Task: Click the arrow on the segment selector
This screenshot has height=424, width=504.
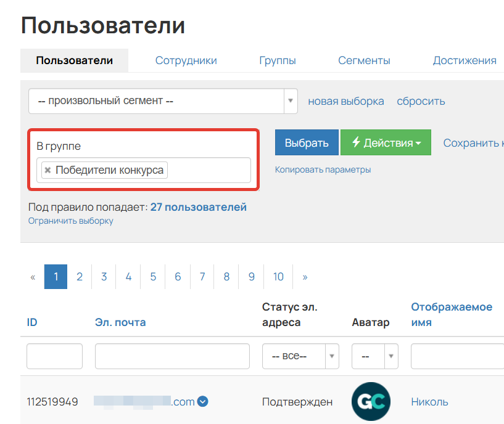Action: coord(290,101)
